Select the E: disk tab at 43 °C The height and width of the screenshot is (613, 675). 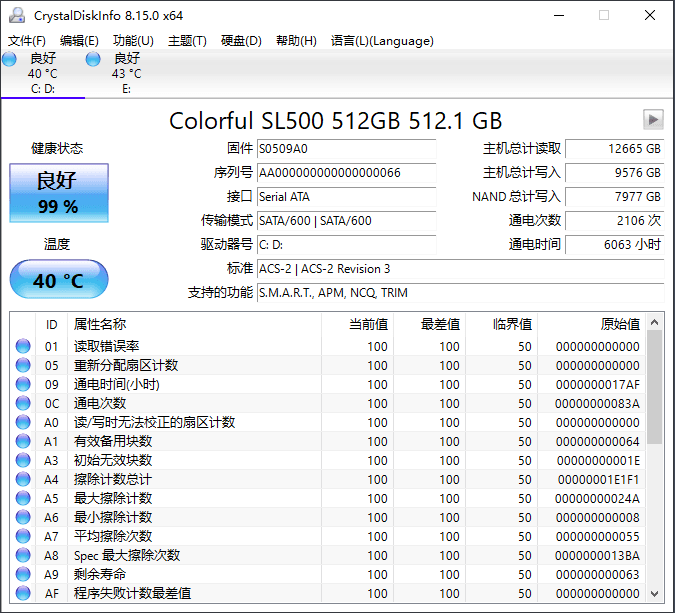coord(127,73)
